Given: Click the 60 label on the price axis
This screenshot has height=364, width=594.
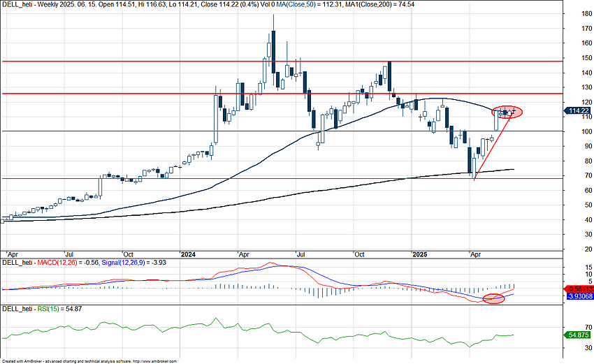Looking at the screenshot, I should tap(588, 191).
